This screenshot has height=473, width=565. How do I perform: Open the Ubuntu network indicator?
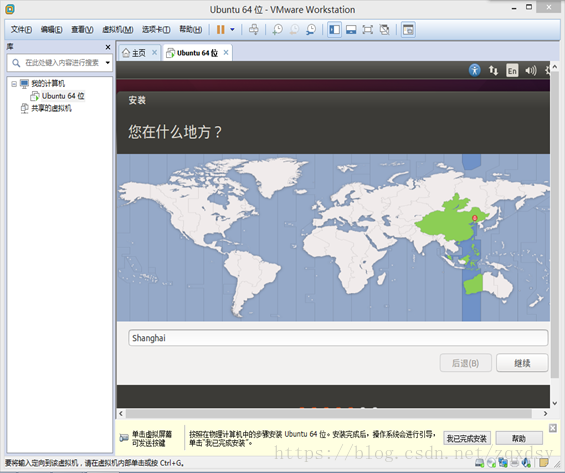click(x=493, y=70)
